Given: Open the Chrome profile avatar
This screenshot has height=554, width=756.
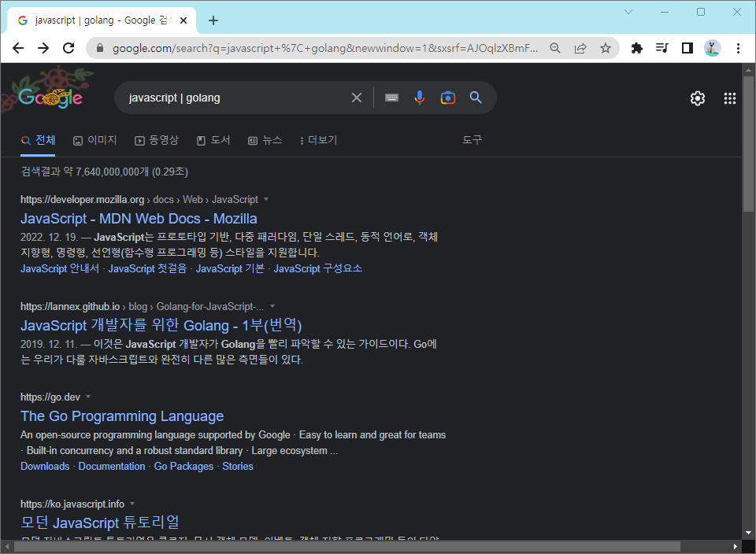Looking at the screenshot, I should click(x=712, y=48).
